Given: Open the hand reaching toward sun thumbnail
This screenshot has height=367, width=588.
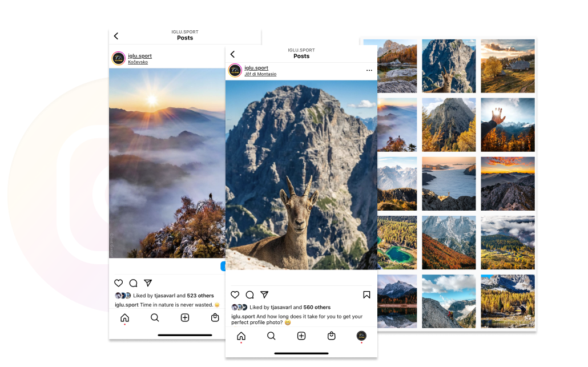Looking at the screenshot, I should (x=508, y=124).
